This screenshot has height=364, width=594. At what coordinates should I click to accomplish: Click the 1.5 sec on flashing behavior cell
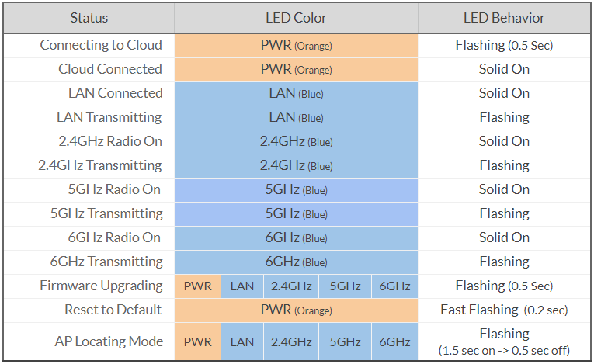pyautogui.click(x=504, y=341)
